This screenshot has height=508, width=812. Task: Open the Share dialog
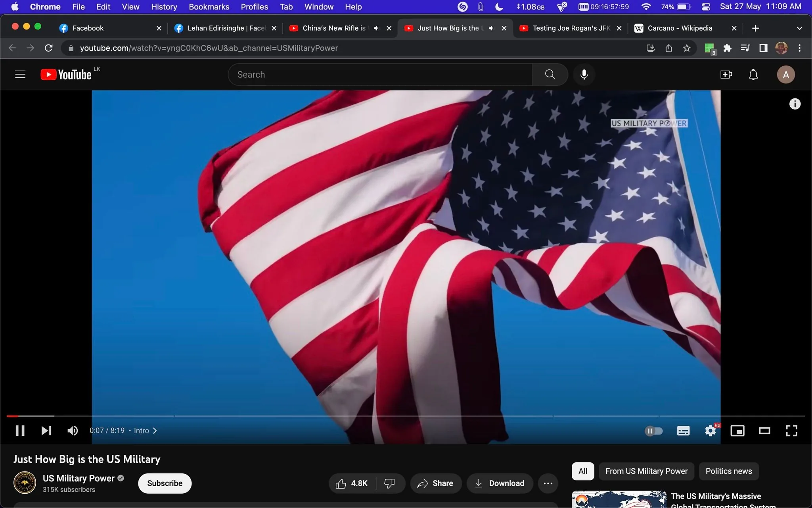(435, 483)
